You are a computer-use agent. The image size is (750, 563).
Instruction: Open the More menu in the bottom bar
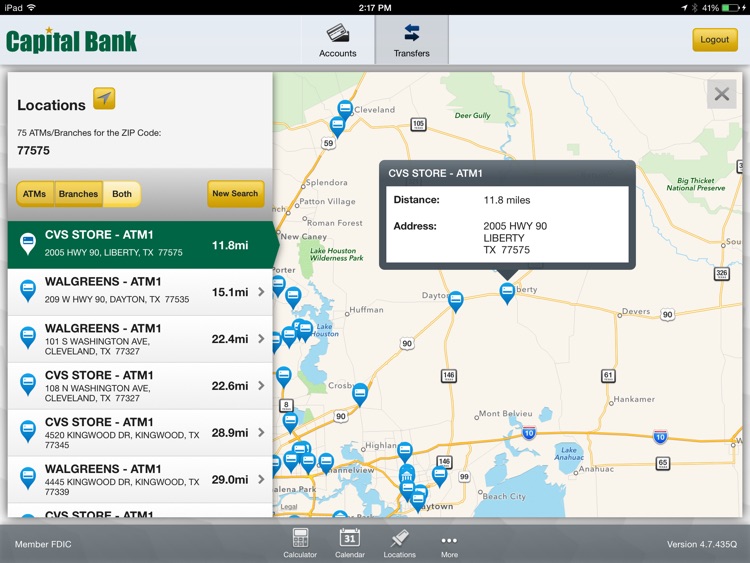tap(449, 545)
